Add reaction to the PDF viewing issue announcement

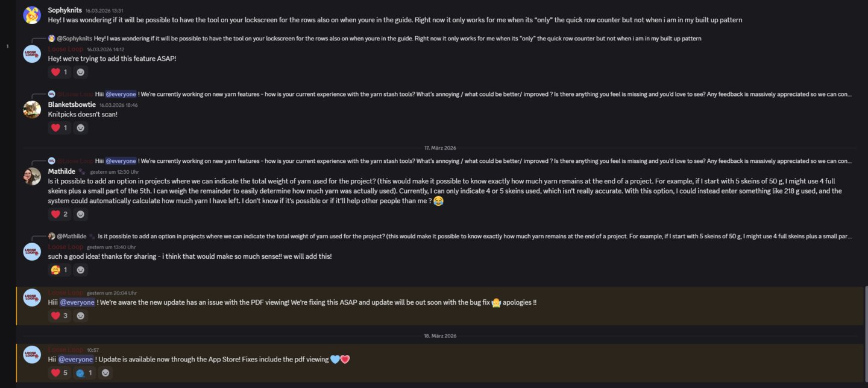81,316
